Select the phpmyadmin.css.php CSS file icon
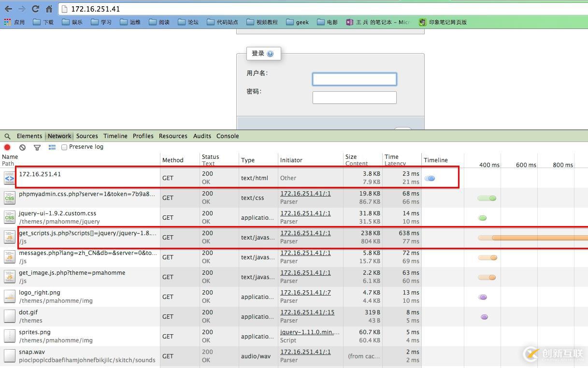Viewport: 588px width, 368px height. click(10, 198)
